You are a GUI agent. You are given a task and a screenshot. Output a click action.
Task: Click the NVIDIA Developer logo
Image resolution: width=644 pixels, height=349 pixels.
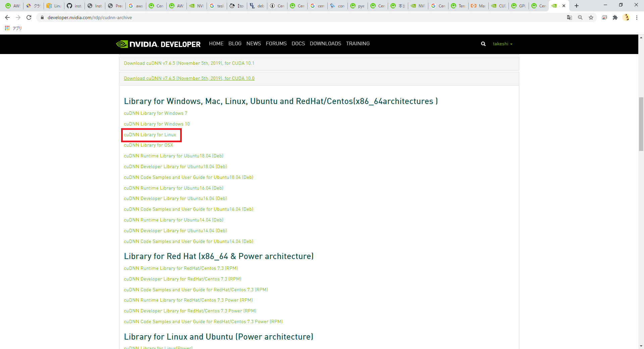click(158, 44)
